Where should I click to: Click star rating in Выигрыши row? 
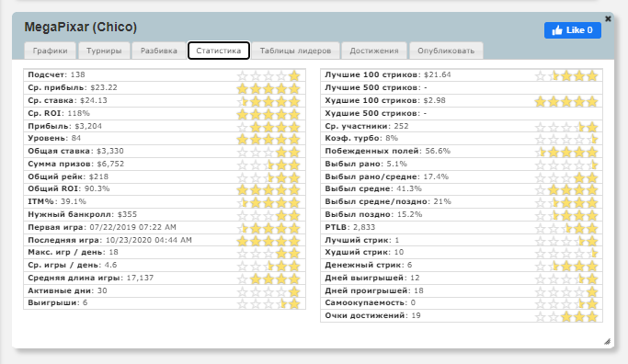268,303
